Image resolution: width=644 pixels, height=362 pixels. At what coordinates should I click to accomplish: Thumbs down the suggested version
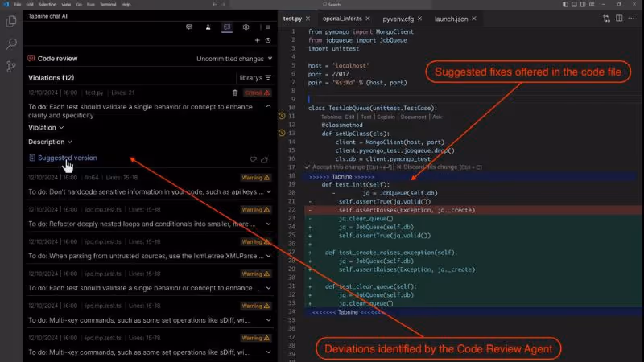(x=253, y=159)
